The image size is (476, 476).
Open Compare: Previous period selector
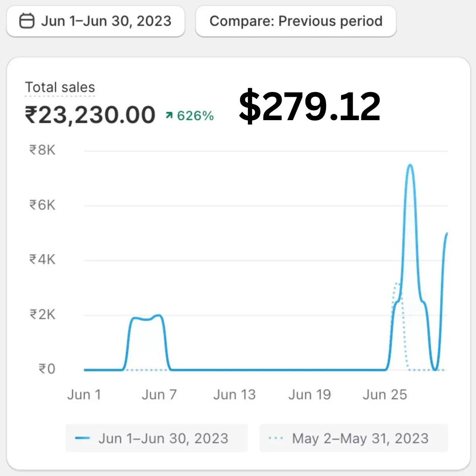[296, 21]
